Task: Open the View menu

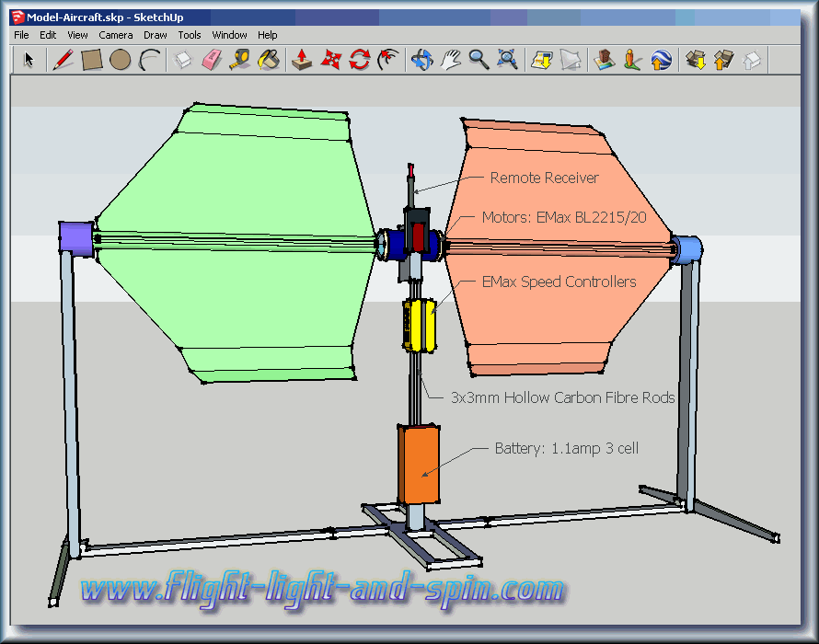Action: [77, 35]
